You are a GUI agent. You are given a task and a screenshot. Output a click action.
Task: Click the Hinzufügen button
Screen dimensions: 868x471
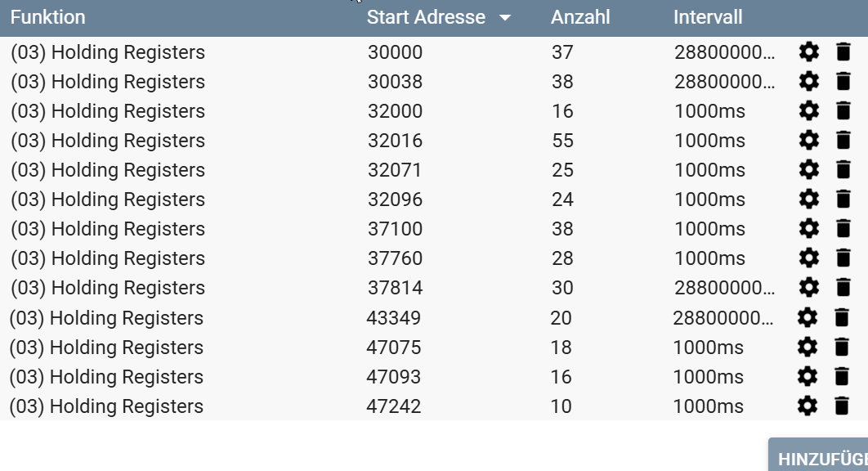coord(820,458)
